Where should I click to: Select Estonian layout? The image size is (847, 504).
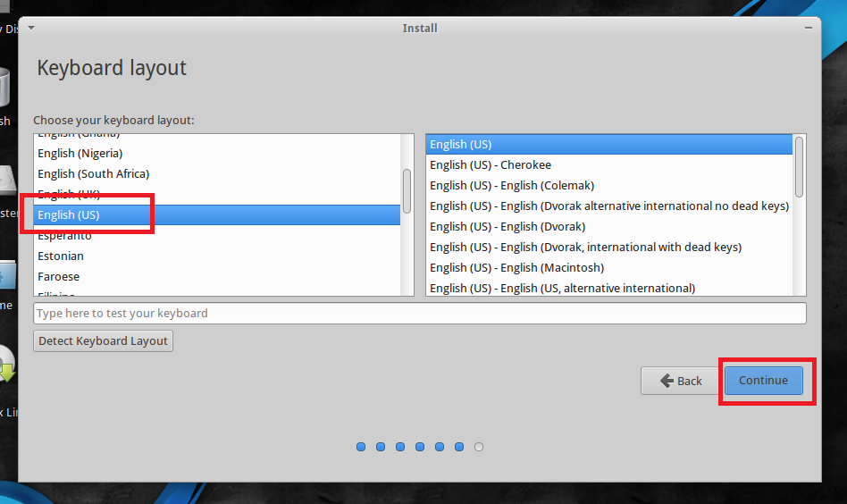[216, 256]
